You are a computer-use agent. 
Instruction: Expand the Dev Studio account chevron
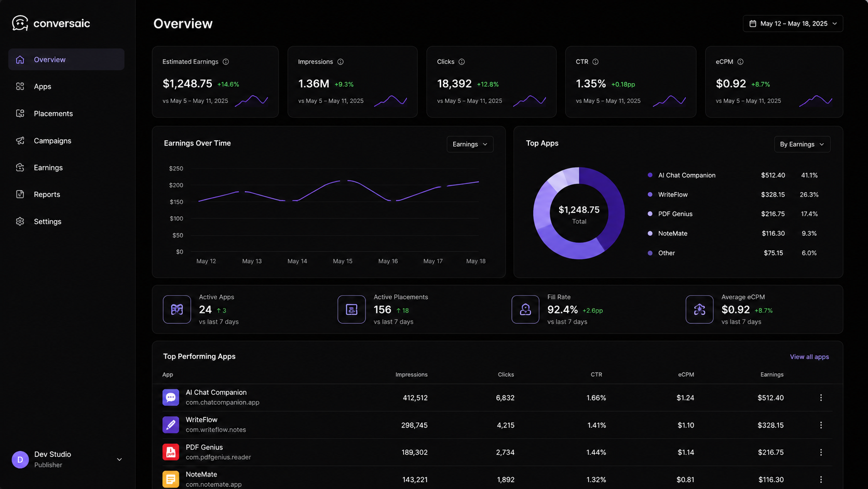click(x=119, y=459)
